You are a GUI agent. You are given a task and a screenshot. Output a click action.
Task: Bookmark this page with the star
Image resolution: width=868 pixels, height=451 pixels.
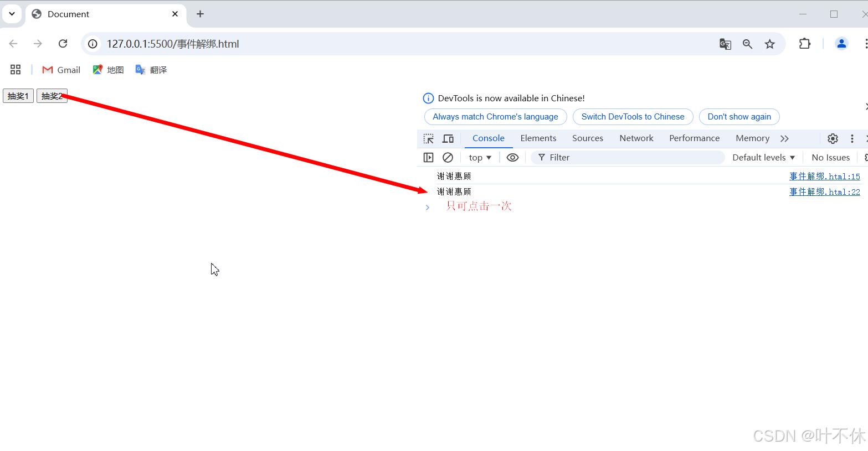(770, 44)
